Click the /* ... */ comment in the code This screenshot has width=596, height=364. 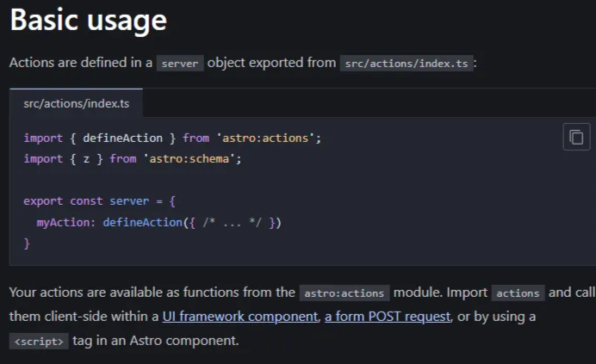pyautogui.click(x=227, y=223)
